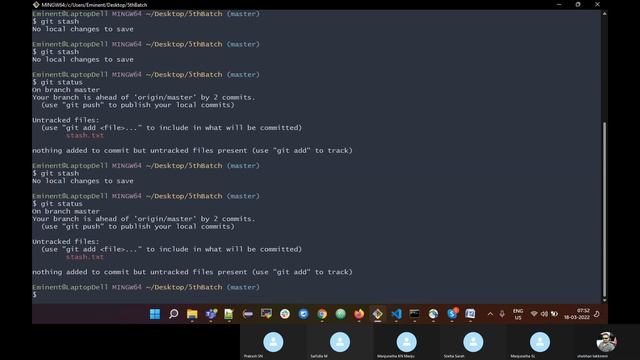
Task: Open Microsoft Teams from the taskbar
Action: click(x=211, y=314)
